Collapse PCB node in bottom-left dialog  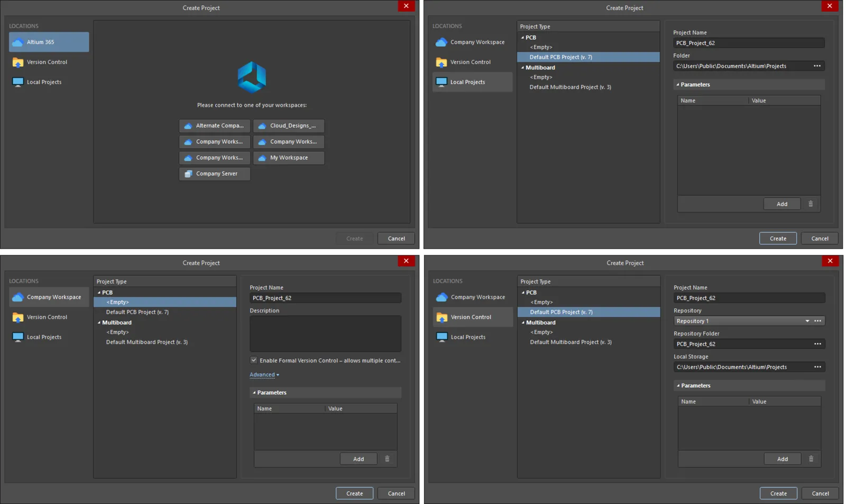point(99,293)
